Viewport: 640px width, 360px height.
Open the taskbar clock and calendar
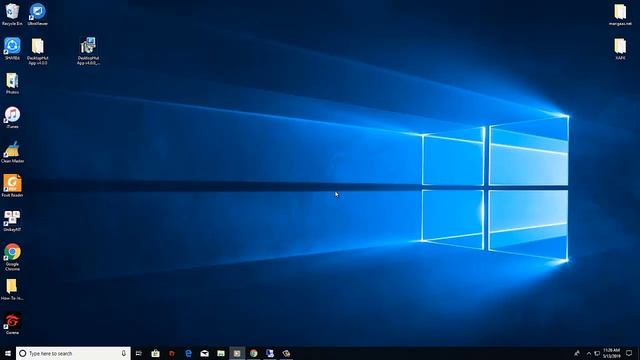[x=611, y=353]
